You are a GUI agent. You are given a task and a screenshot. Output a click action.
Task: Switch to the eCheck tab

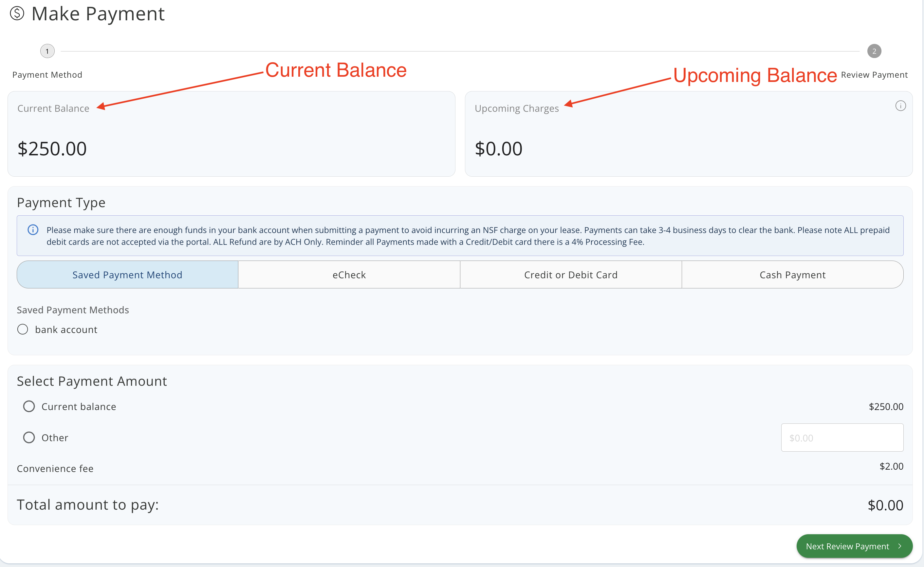coord(349,275)
